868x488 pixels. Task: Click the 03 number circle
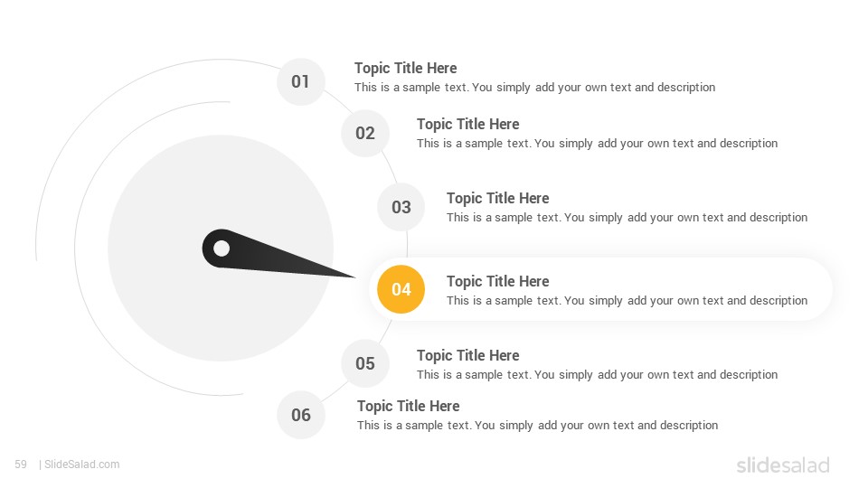[x=401, y=207]
